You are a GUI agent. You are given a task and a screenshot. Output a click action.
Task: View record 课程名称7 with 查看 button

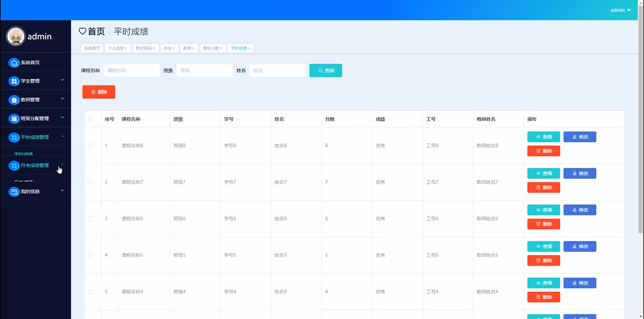[x=543, y=174]
